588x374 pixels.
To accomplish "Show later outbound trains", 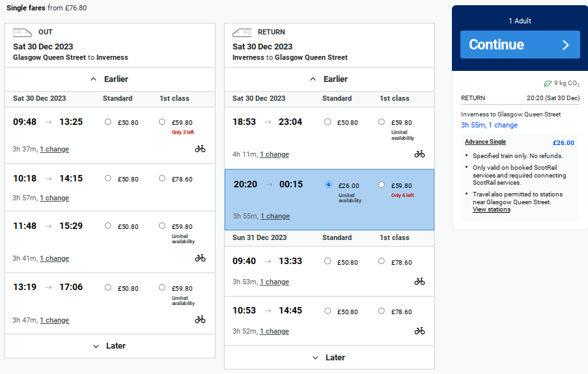I will point(109,346).
